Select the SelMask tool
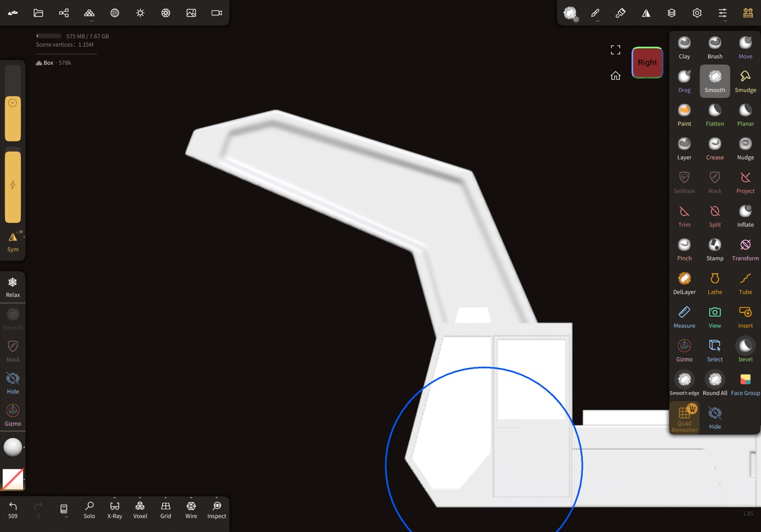 click(x=684, y=182)
